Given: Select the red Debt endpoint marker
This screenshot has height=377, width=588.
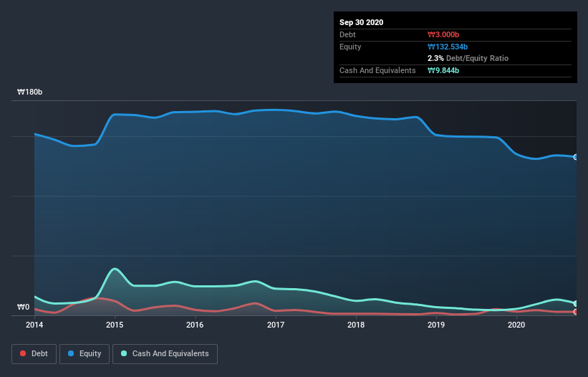Looking at the screenshot, I should (x=576, y=312).
